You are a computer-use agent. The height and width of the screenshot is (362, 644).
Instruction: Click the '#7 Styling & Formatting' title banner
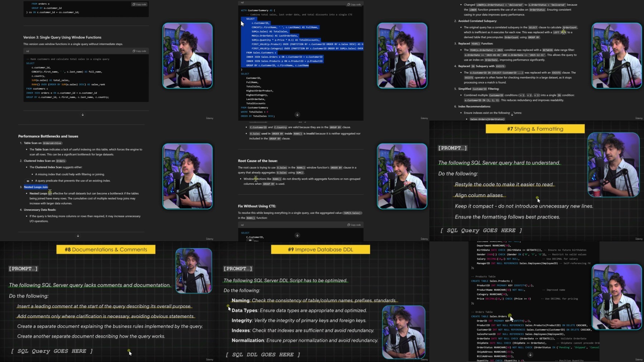535,129
